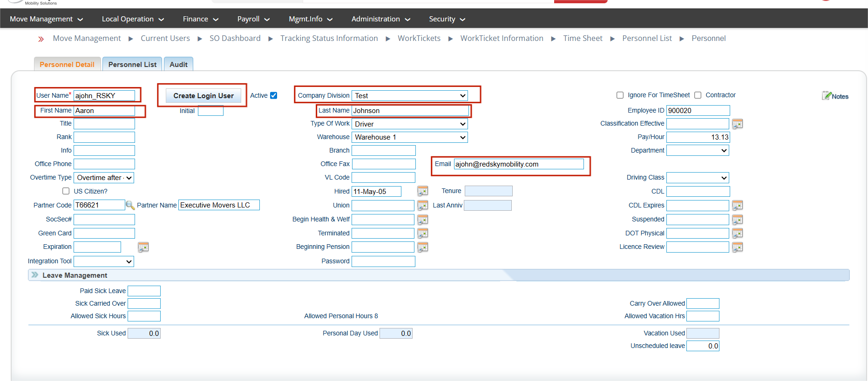The image size is (868, 381).
Task: Click the double-arrow breadcrumb start icon
Action: point(41,39)
